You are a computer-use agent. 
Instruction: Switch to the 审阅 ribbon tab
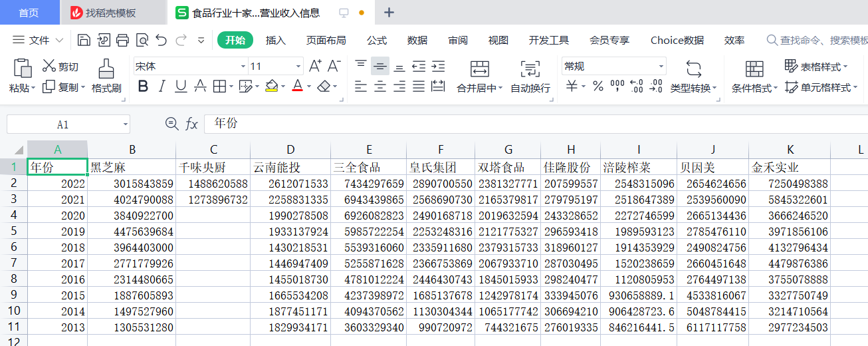coord(458,40)
